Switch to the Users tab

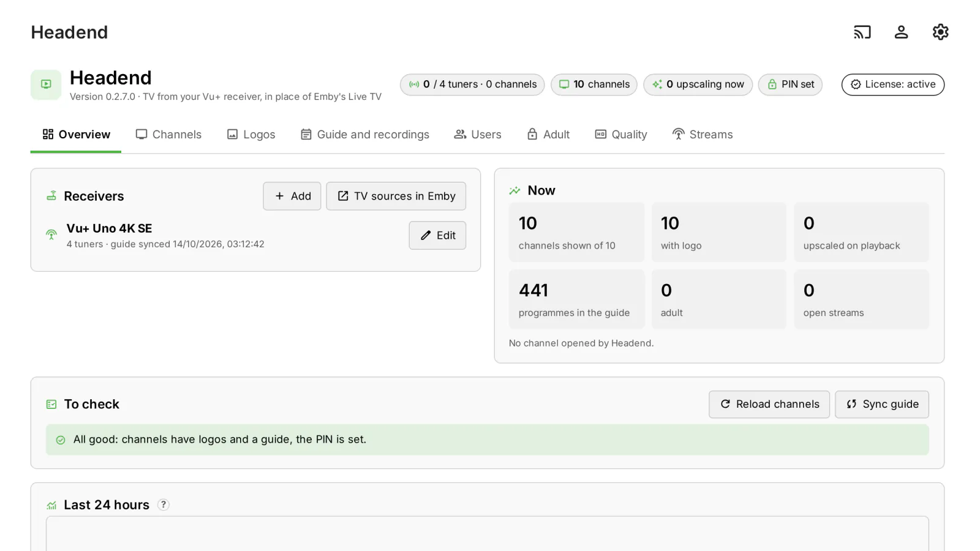(478, 135)
